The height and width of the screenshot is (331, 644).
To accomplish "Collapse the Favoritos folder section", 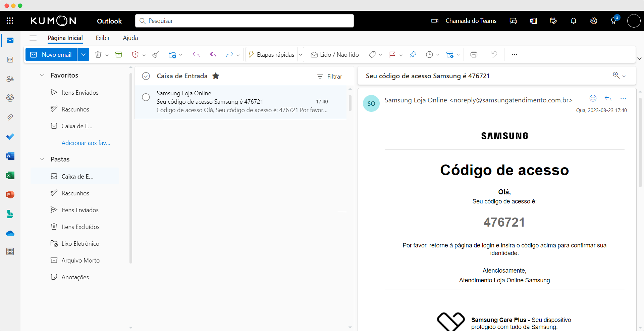I will tap(42, 75).
